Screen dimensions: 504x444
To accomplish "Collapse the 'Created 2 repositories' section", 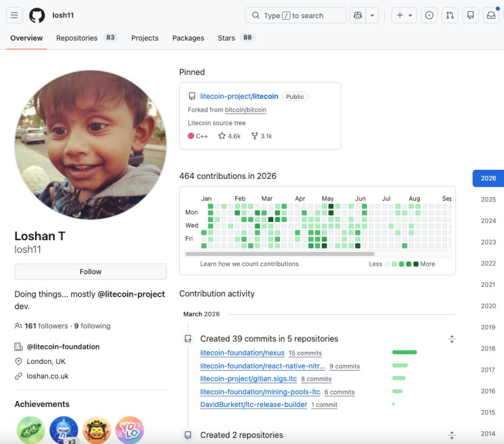I will coord(452,436).
